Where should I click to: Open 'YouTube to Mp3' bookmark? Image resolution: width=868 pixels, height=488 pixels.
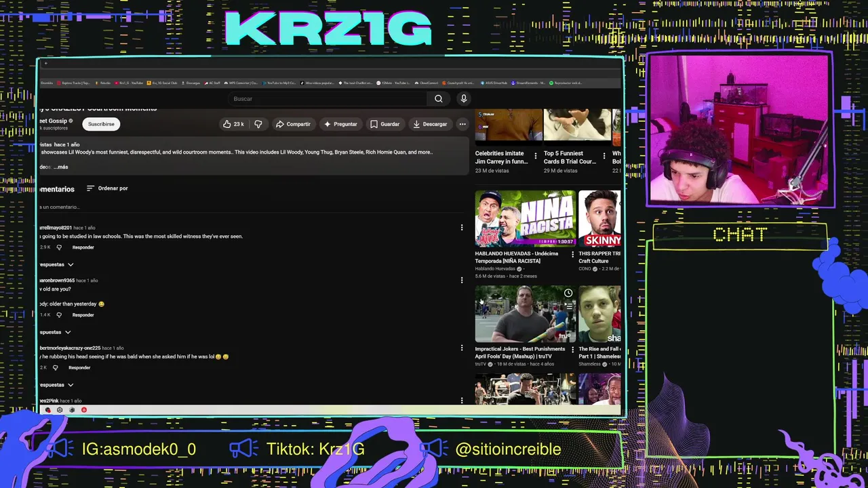click(279, 83)
